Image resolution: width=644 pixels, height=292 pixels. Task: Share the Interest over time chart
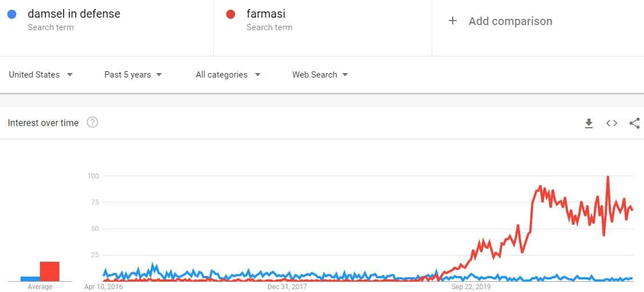pos(634,123)
